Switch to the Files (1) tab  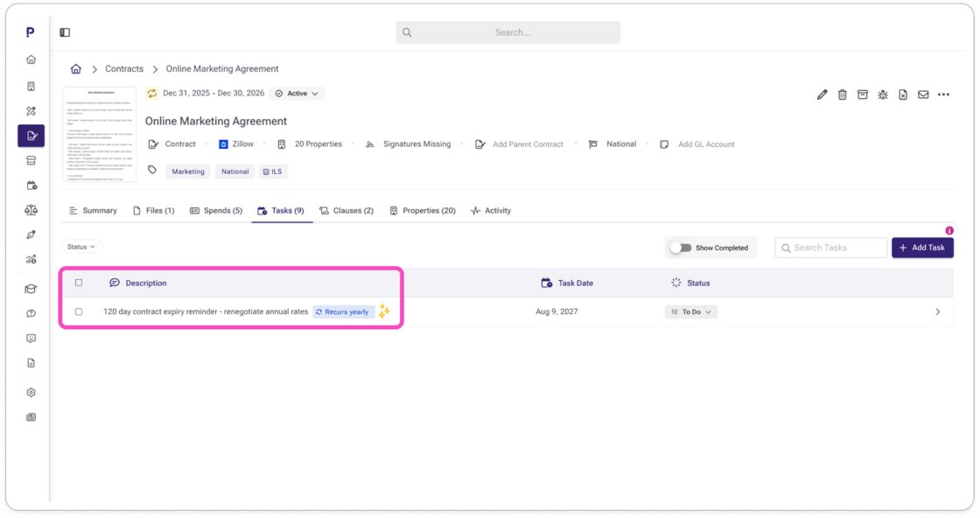(x=154, y=211)
